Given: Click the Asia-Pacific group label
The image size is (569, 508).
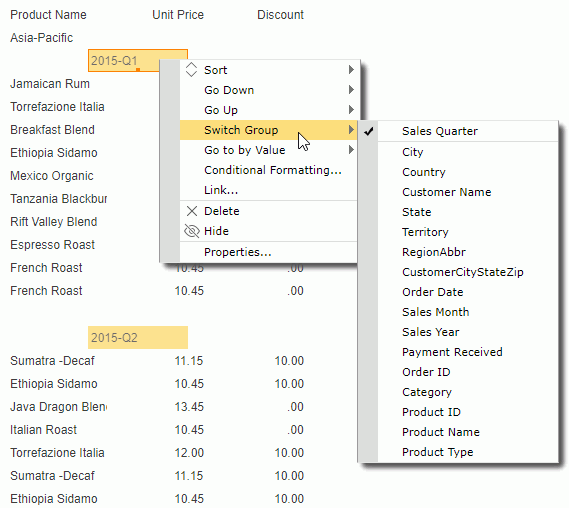Looking at the screenshot, I should tap(41, 38).
